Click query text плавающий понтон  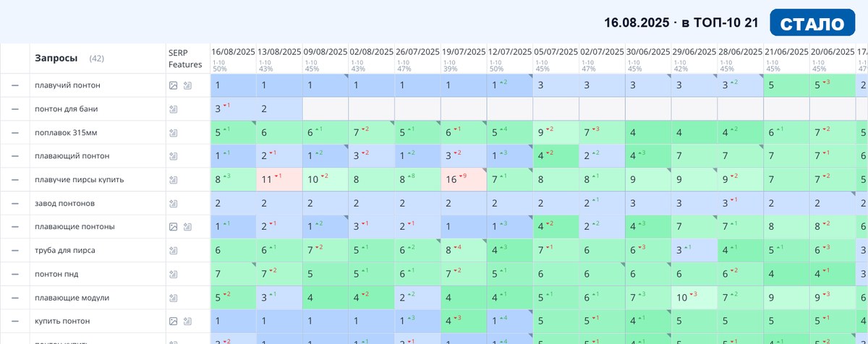pyautogui.click(x=72, y=156)
